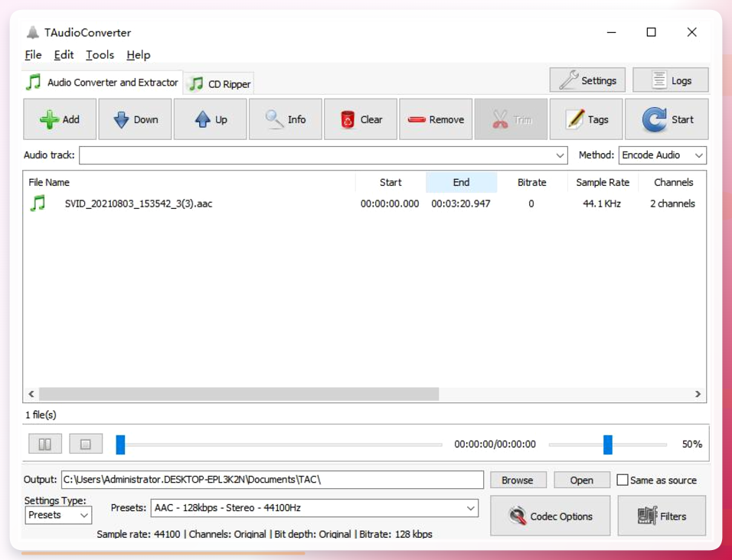Open Settings with wrench button
Screen dimensions: 732x560
(587, 80)
